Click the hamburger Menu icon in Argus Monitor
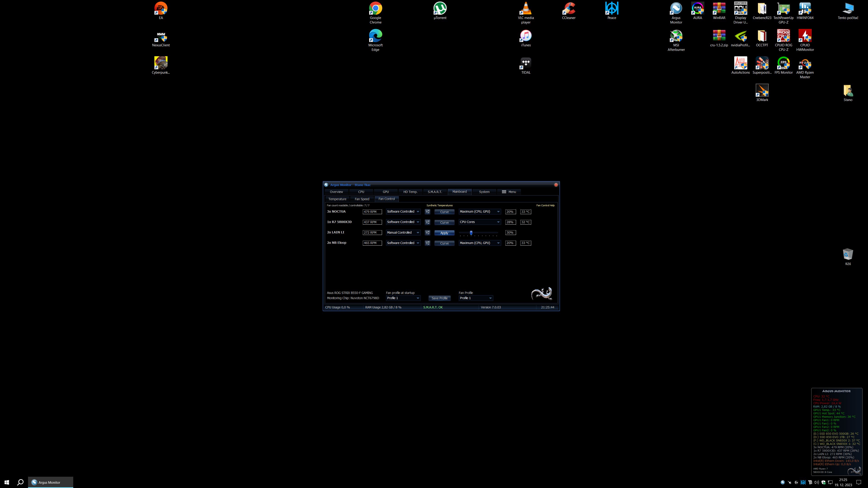Image resolution: width=868 pixels, height=488 pixels. pyautogui.click(x=504, y=192)
